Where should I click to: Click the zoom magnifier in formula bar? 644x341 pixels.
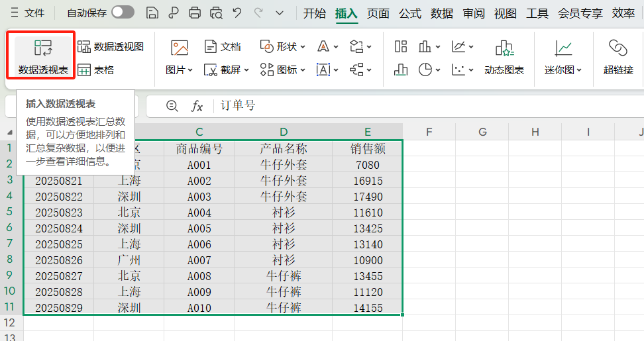coord(172,107)
